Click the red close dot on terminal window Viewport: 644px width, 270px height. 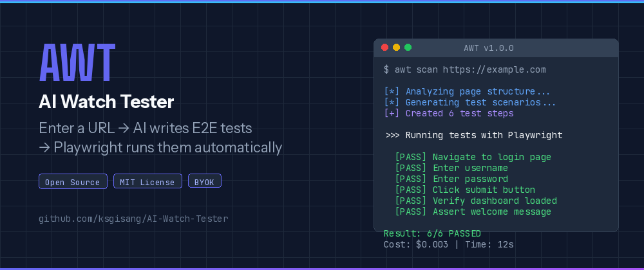tap(385, 48)
